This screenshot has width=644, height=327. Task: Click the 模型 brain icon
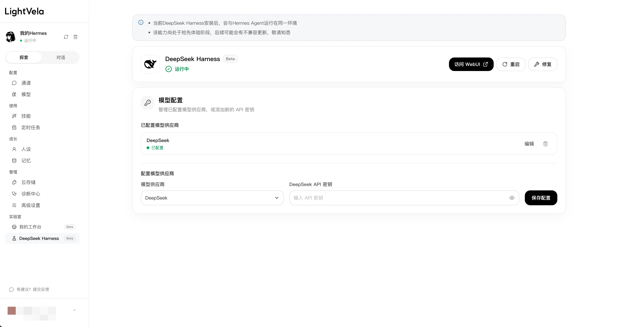[14, 94]
